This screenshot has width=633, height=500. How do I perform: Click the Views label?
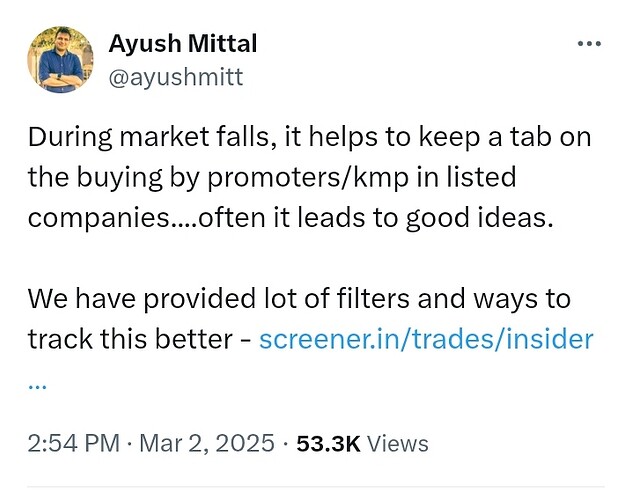397,444
